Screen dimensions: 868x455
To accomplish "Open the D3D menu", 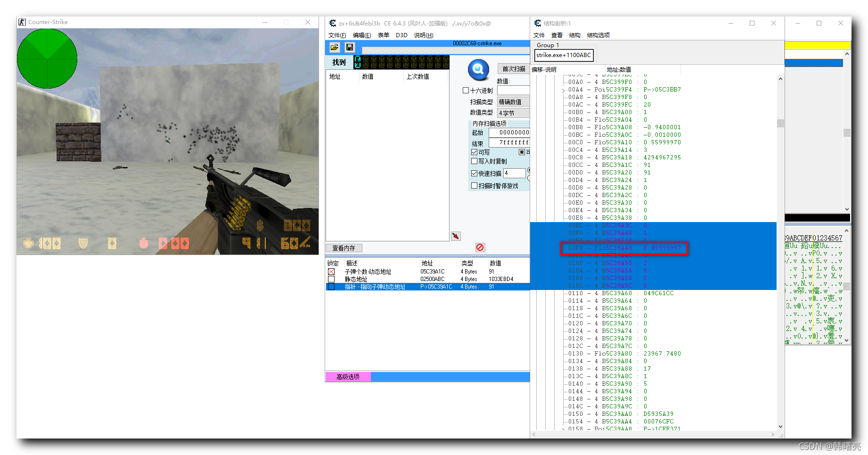I will tap(401, 35).
